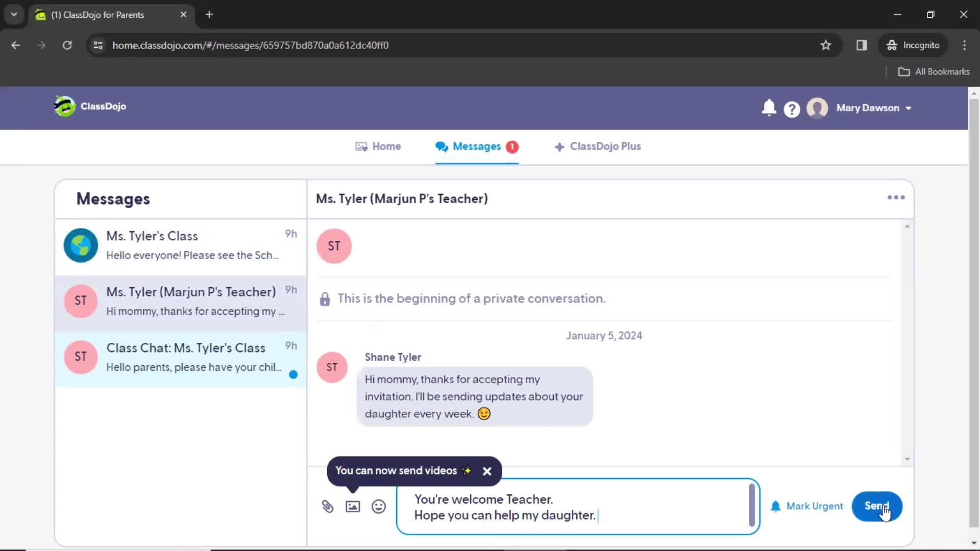Open the browser side panel
The width and height of the screenshot is (980, 551).
[x=862, y=45]
